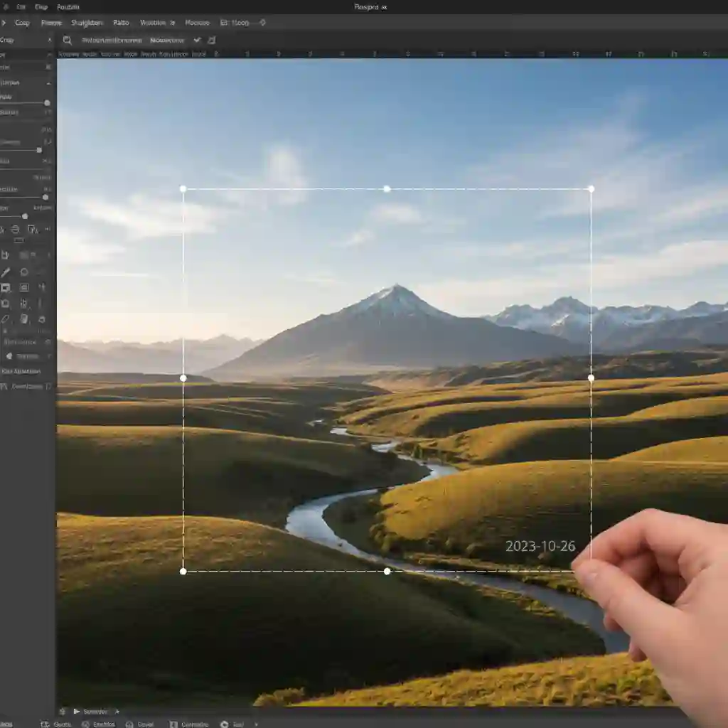Image resolution: width=728 pixels, height=728 pixels.
Task: Click the square icon beside the checkmark
Action: point(212,41)
